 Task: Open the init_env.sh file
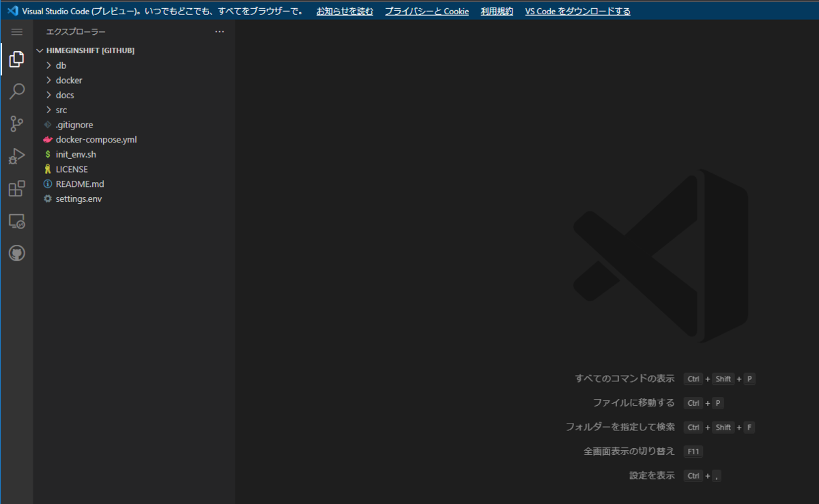coord(76,154)
